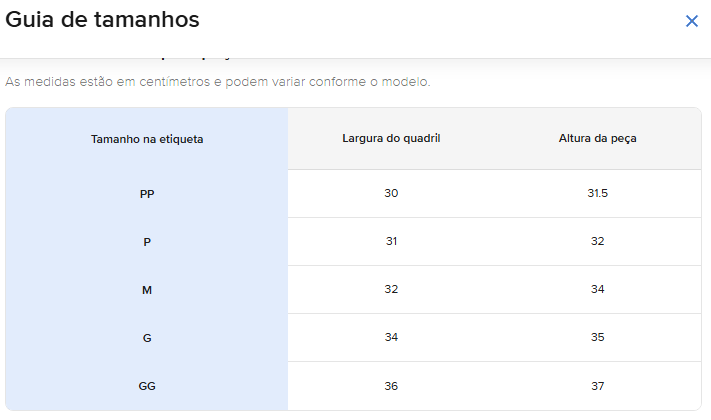
Task: Select the GG size row label
Action: click(147, 386)
